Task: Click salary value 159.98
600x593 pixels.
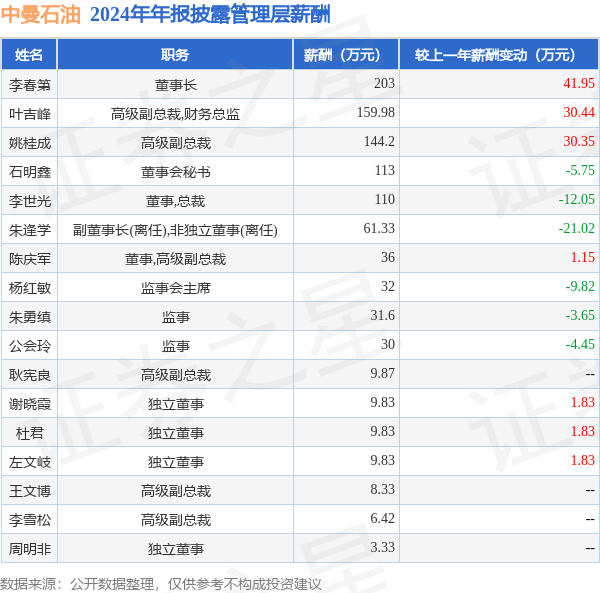Action: [x=376, y=112]
